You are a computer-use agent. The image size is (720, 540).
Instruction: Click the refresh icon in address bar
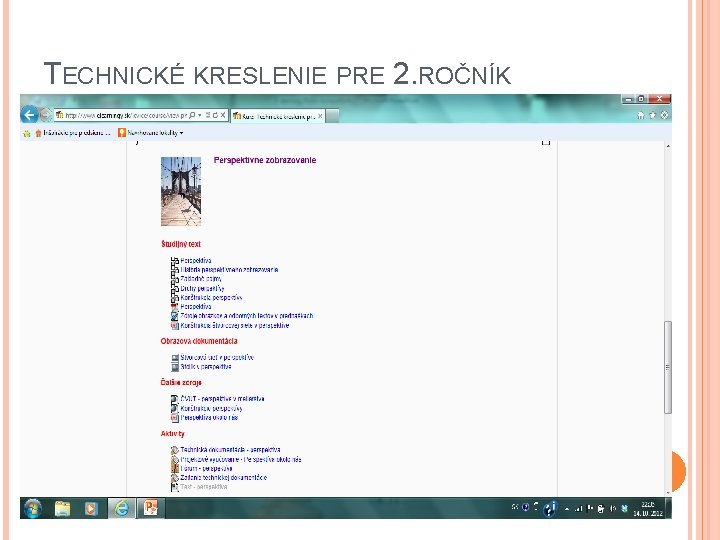click(215, 115)
